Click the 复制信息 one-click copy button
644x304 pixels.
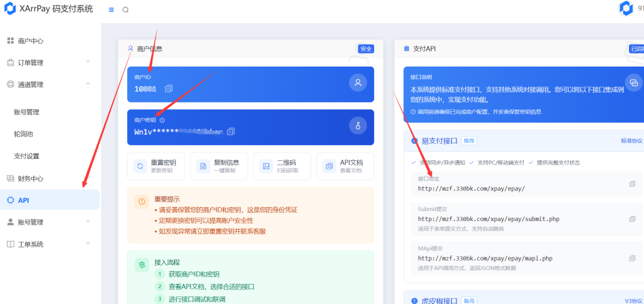pos(219,166)
